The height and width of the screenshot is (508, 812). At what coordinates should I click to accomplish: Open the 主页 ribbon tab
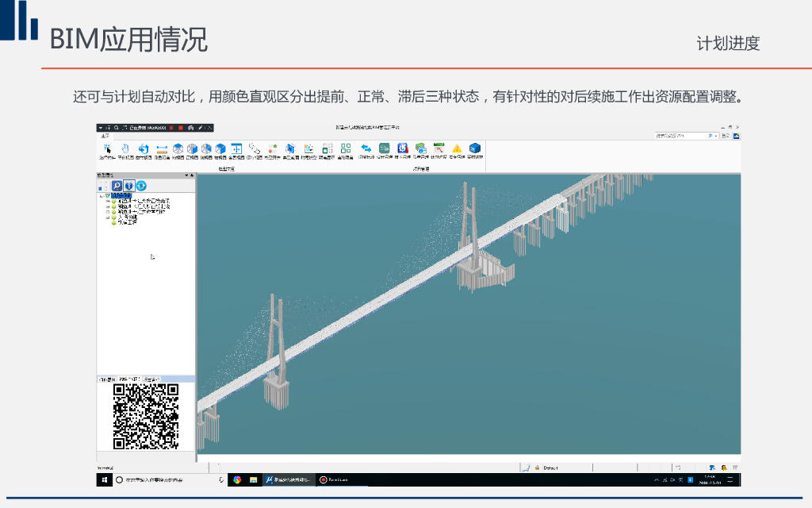(x=105, y=136)
